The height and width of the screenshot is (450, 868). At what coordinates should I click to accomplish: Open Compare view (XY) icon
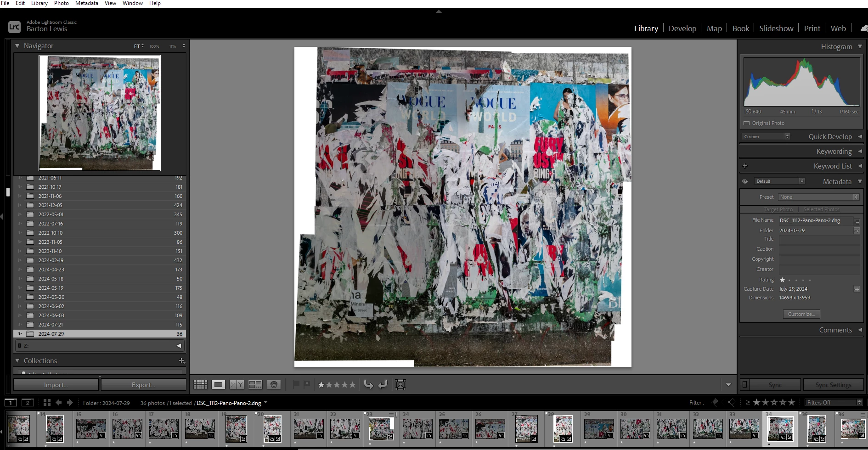(x=237, y=385)
